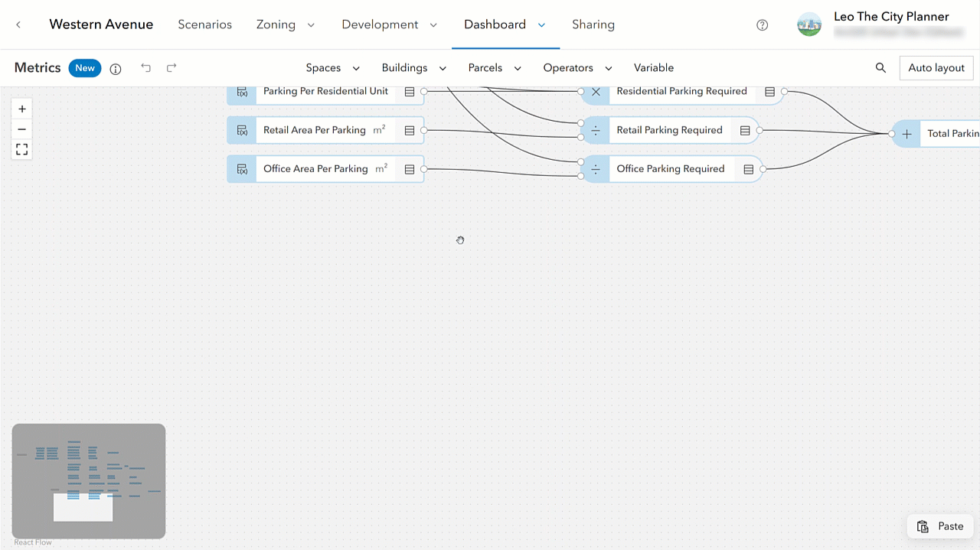Image resolution: width=980 pixels, height=550 pixels.
Task: Click the division operator on Office Parking Required
Action: [x=596, y=169]
